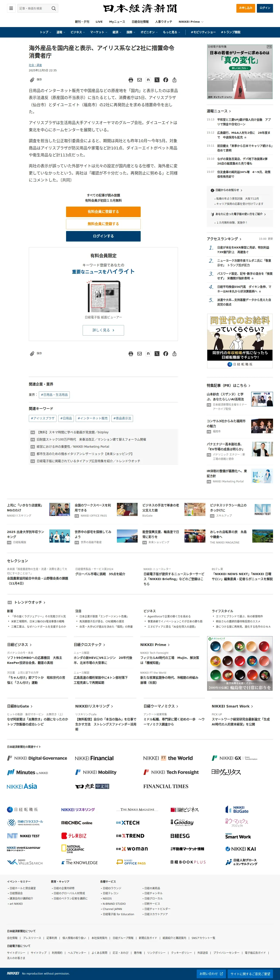Image resolution: width=280 pixels, height=980 pixels.
Task: Open the FINANCIAL TIMES logo link
Action: click(x=166, y=786)
